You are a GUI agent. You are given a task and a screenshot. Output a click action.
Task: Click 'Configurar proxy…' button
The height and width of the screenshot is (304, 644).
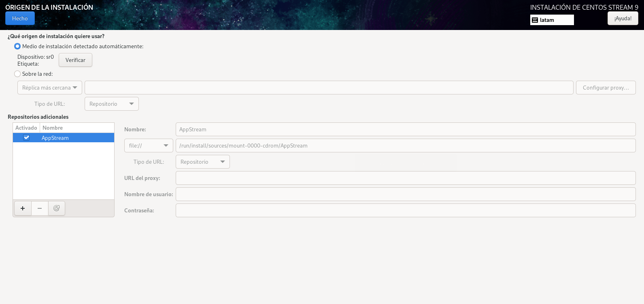tap(606, 88)
